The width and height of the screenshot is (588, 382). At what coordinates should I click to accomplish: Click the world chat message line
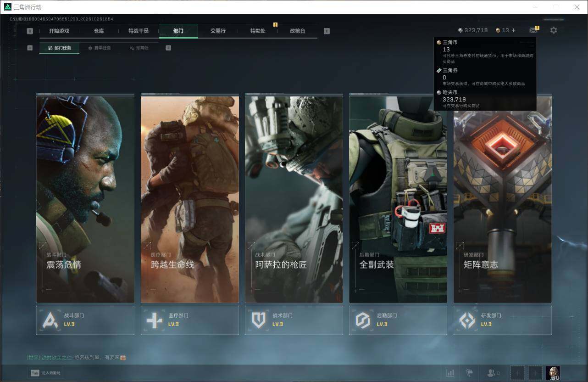coord(77,357)
